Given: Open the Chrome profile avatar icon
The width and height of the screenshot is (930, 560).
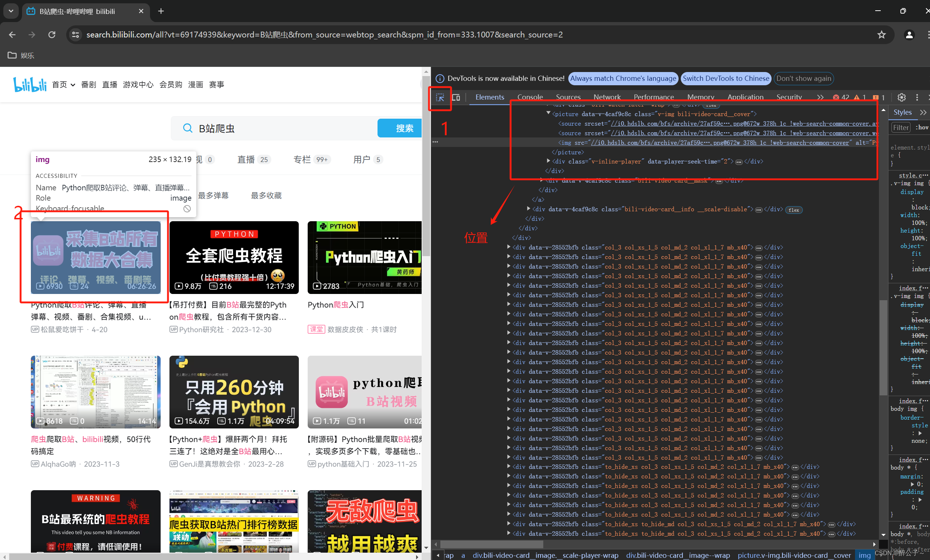Looking at the screenshot, I should (909, 35).
